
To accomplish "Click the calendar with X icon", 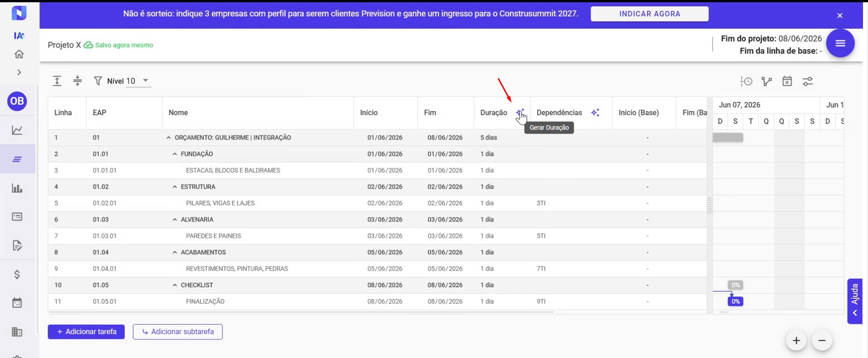I will click(787, 82).
